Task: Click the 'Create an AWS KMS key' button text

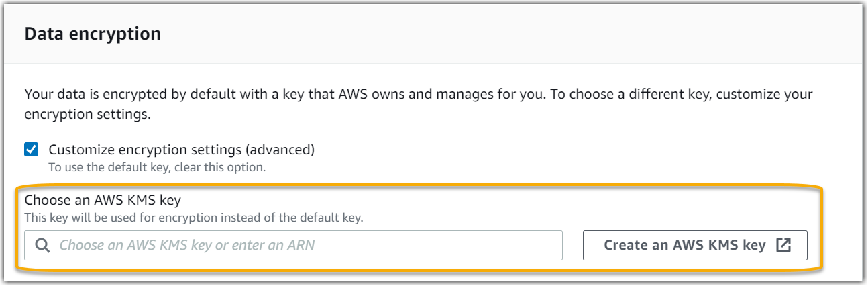Action: pyautogui.click(x=684, y=245)
